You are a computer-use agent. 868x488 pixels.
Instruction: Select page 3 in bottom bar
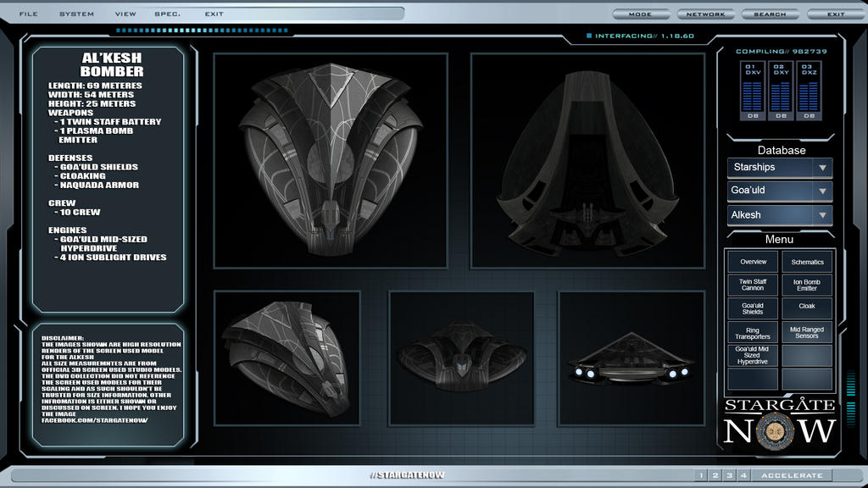click(x=729, y=475)
